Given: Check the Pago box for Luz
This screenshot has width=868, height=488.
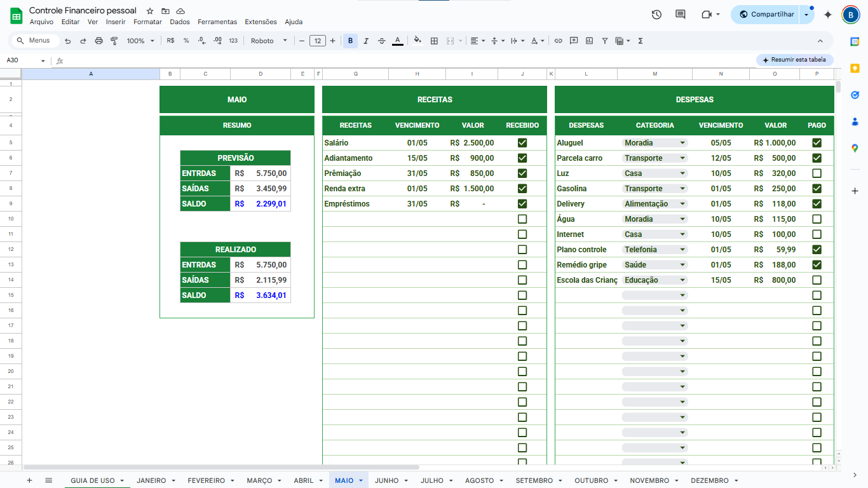Looking at the screenshot, I should (817, 173).
